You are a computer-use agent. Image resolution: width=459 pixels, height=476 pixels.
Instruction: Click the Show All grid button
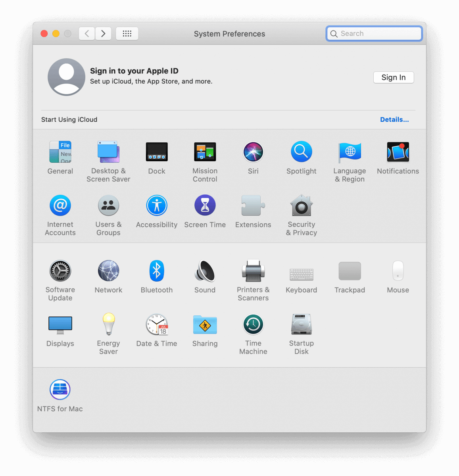coord(127,34)
